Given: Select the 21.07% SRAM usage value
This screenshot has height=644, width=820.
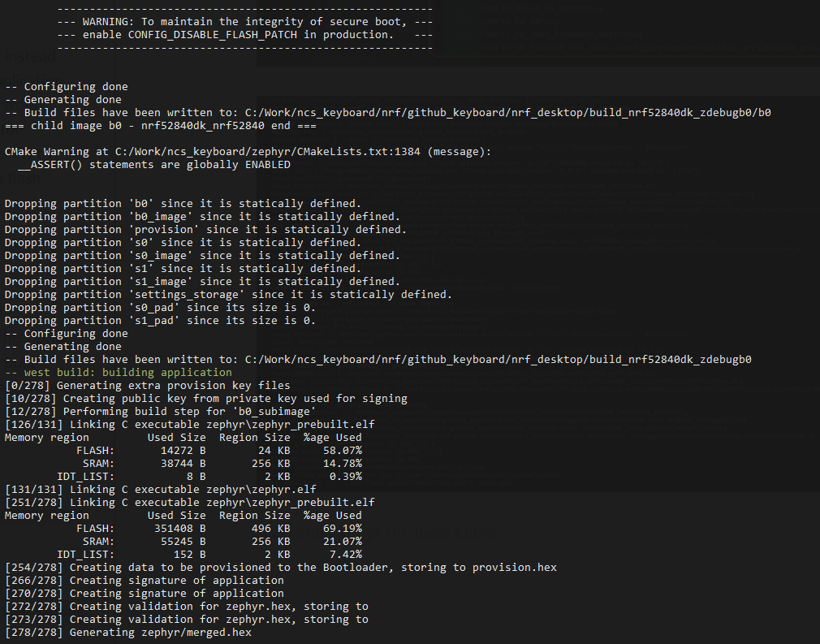Looking at the screenshot, I should pyautogui.click(x=342, y=542).
